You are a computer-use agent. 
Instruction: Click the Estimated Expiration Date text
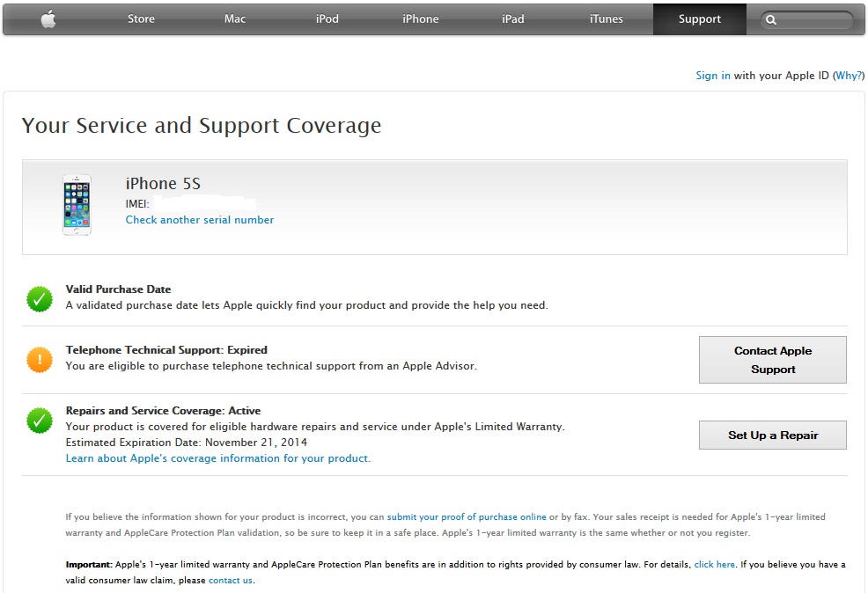point(186,442)
